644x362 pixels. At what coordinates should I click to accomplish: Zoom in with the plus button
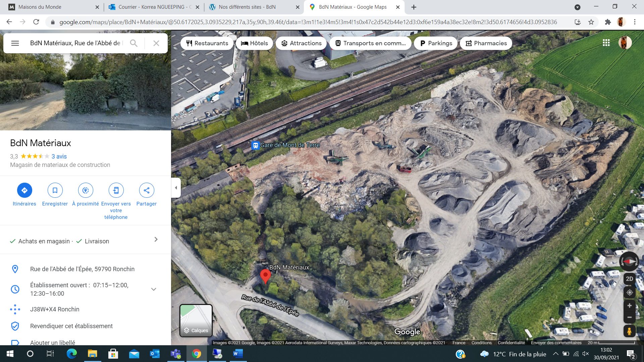click(630, 306)
